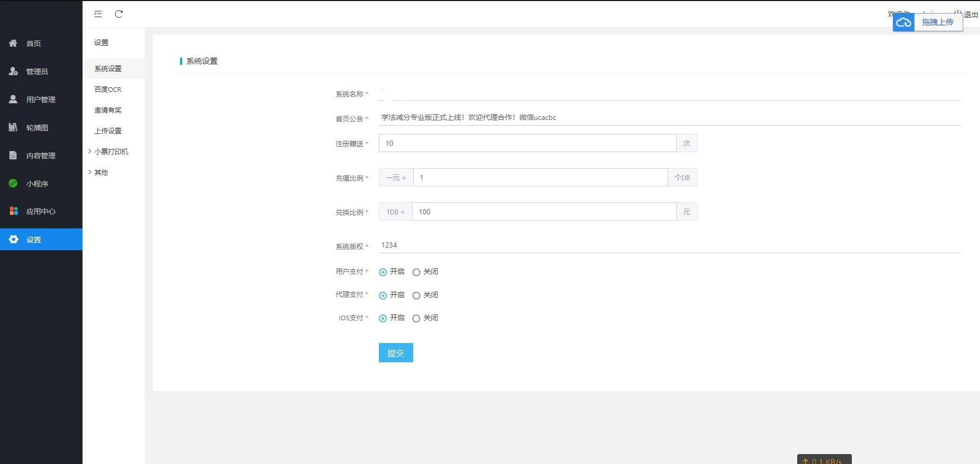Click the 轮播图 carousel icon

pyautogui.click(x=13, y=127)
